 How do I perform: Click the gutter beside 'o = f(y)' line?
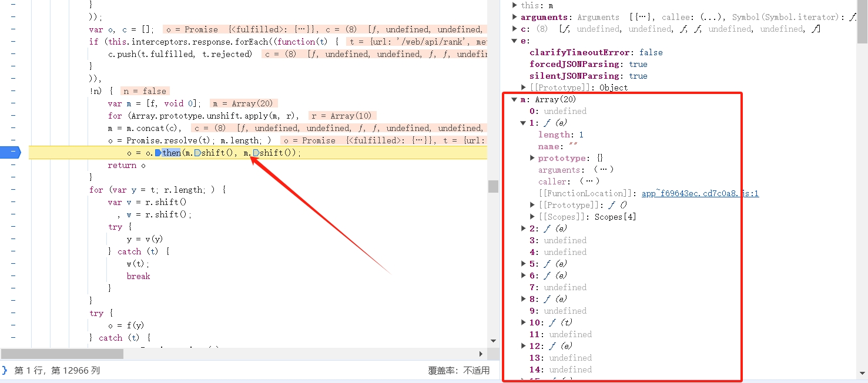click(x=13, y=325)
